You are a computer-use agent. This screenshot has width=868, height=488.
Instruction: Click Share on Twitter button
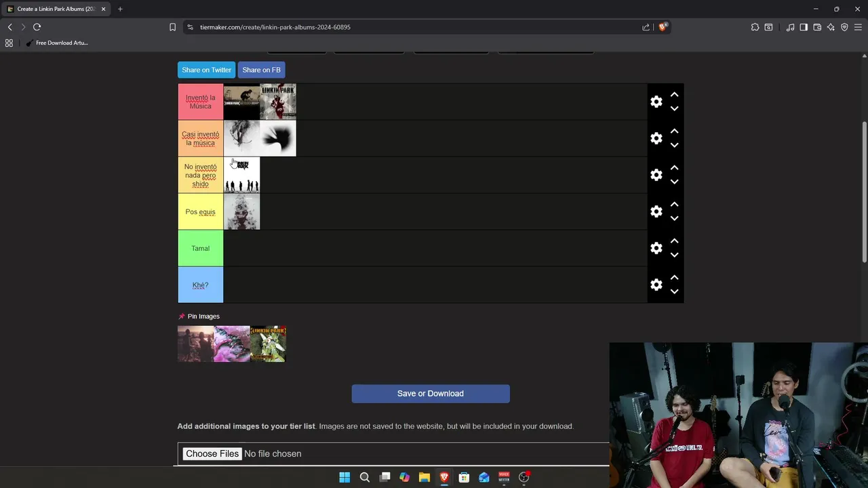(206, 70)
